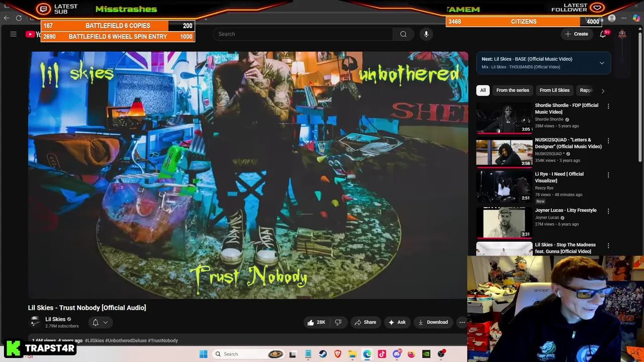644x362 pixels.
Task: Play Joyner Lucas Litty Freestyle thumbnail
Action: [x=504, y=222]
